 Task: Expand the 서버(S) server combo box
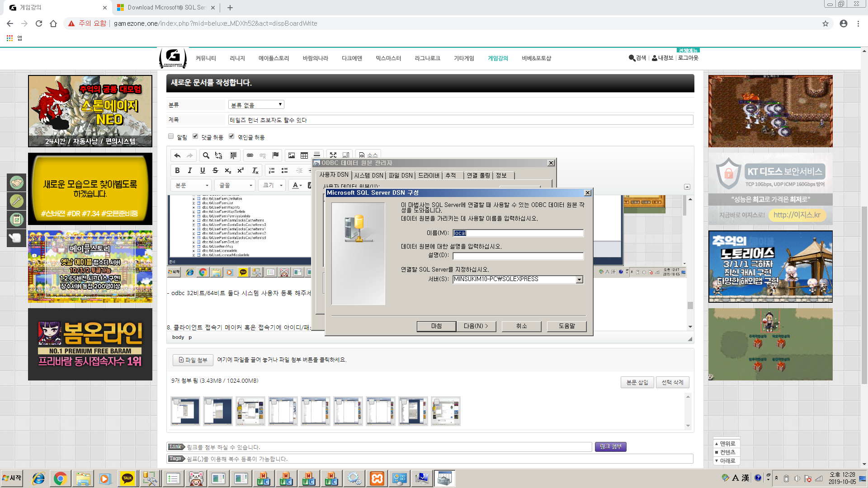coord(579,280)
